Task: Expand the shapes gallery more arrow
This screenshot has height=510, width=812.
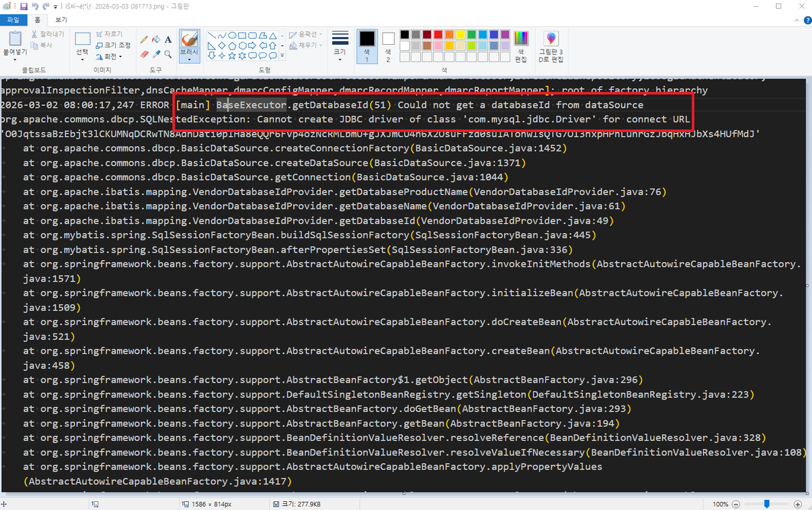Action: (282, 56)
